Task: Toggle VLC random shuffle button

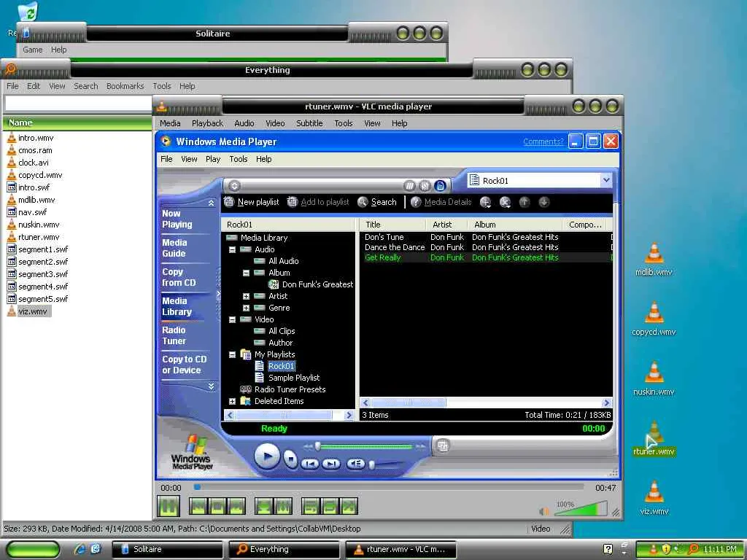Action: (349, 506)
